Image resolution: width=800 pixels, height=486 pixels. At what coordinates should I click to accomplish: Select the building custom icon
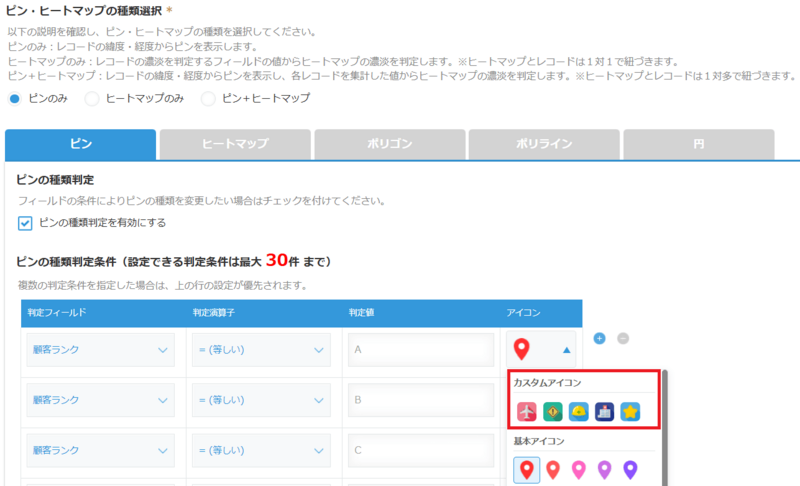605,411
